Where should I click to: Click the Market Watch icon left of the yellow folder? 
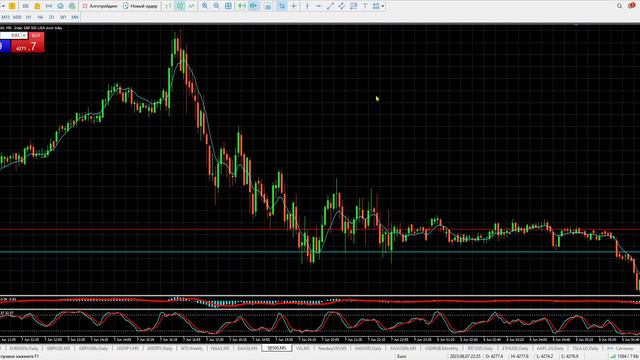click(25, 6)
